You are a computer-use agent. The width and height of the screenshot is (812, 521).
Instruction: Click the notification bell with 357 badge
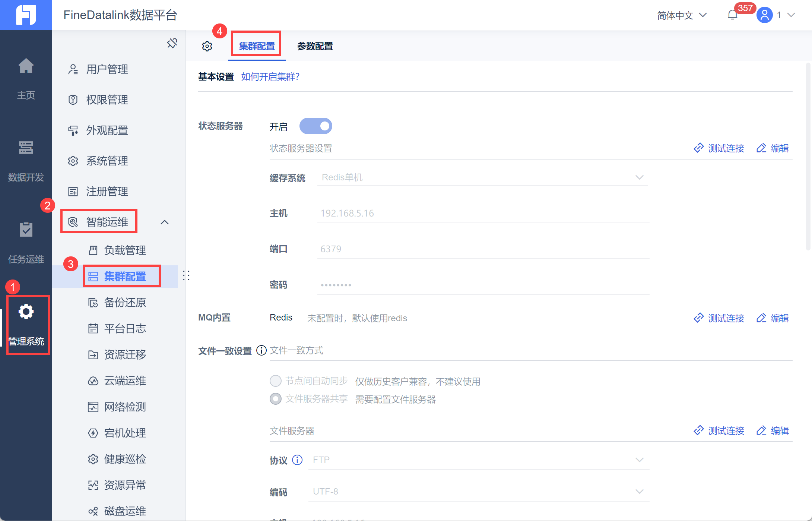tap(732, 15)
